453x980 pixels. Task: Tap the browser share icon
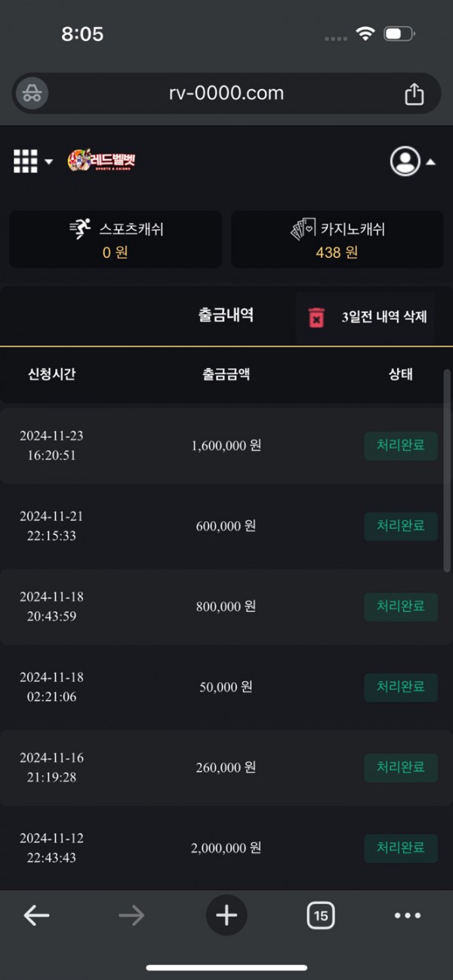point(414,94)
